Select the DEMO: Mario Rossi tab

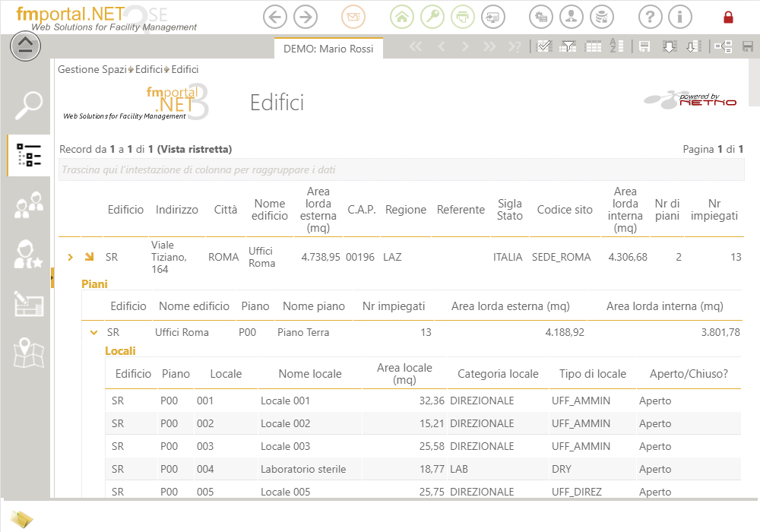click(x=328, y=49)
